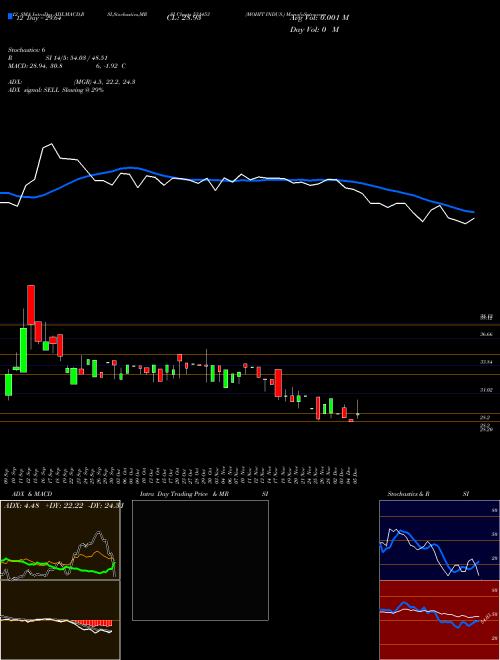
Task: Click the last candlestick with long upper wick
Action: [358, 409]
